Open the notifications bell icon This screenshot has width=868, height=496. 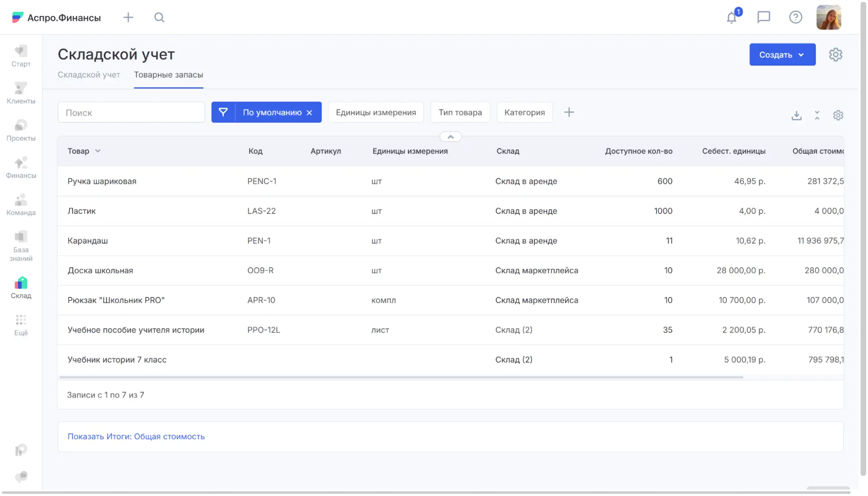(732, 17)
